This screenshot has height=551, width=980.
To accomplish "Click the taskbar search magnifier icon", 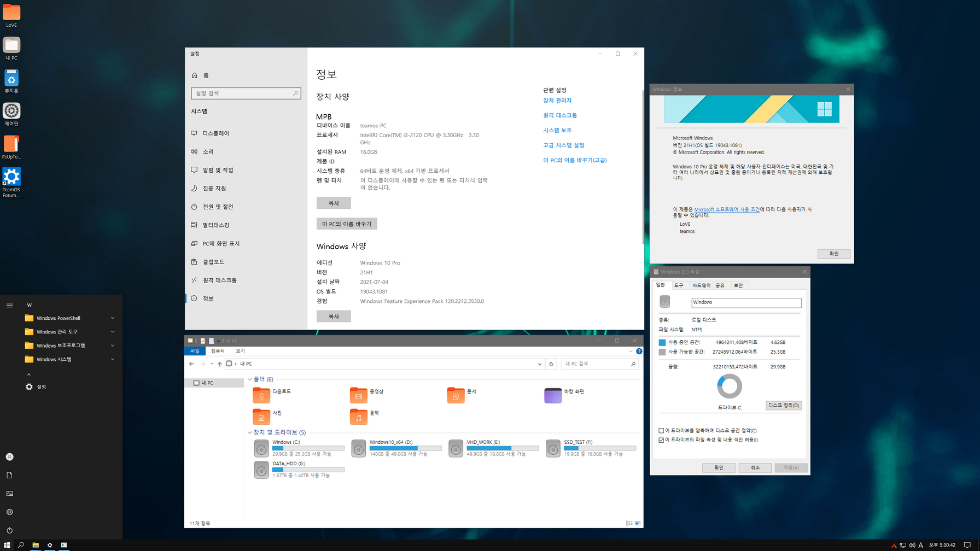I will (21, 545).
